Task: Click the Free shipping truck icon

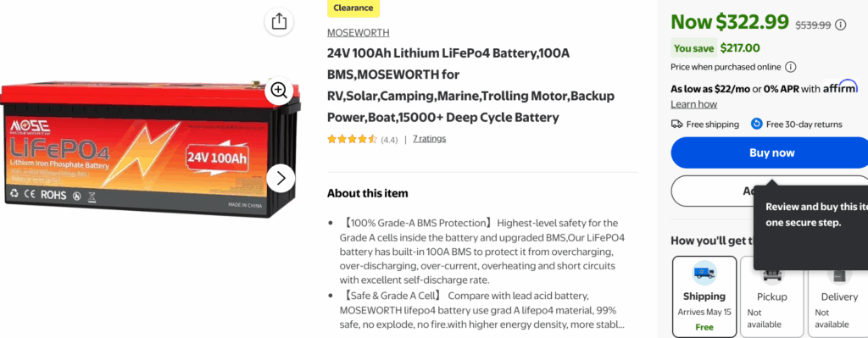Action: click(x=676, y=124)
